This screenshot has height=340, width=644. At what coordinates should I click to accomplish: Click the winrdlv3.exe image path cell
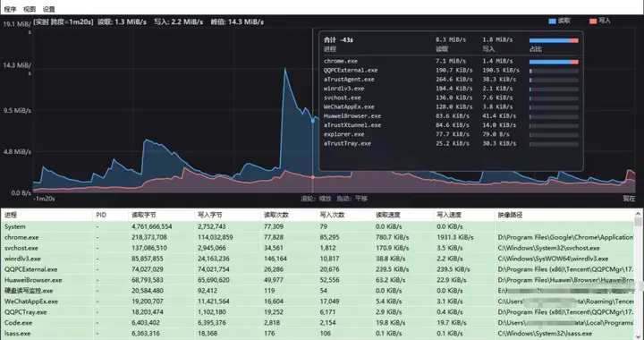coord(553,259)
